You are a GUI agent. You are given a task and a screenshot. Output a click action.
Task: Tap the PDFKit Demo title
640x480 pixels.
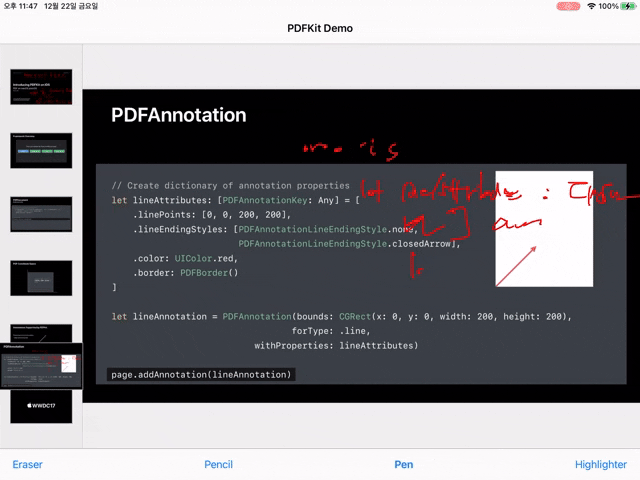point(319,28)
